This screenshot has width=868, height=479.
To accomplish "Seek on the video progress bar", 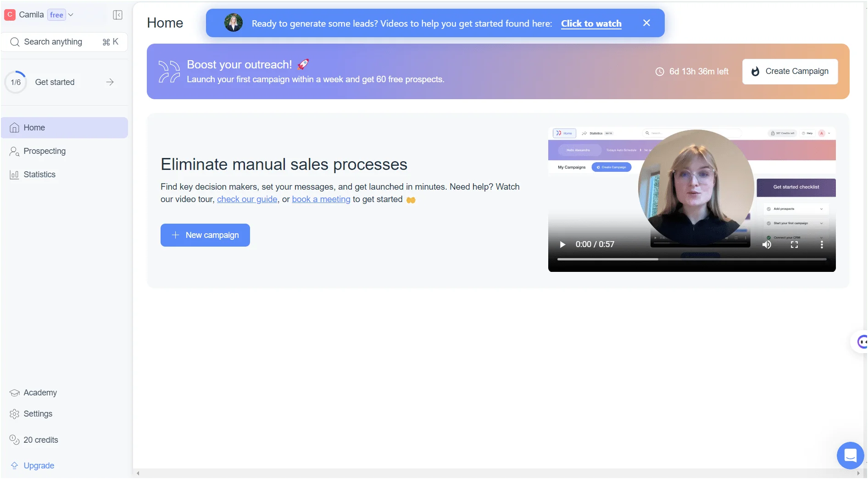I will (x=692, y=259).
